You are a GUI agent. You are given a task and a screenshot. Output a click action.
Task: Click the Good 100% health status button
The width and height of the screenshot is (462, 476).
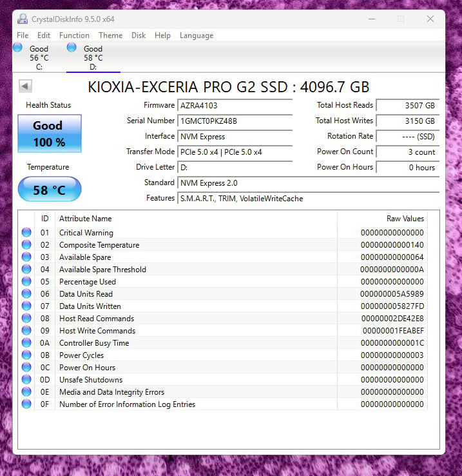[x=49, y=134]
